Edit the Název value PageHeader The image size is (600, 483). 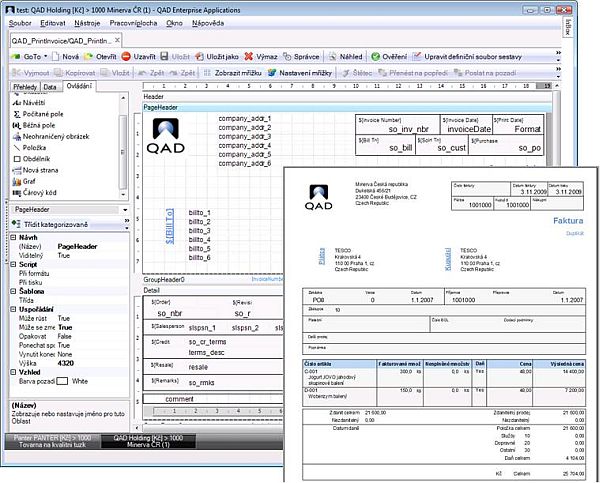pos(77,246)
